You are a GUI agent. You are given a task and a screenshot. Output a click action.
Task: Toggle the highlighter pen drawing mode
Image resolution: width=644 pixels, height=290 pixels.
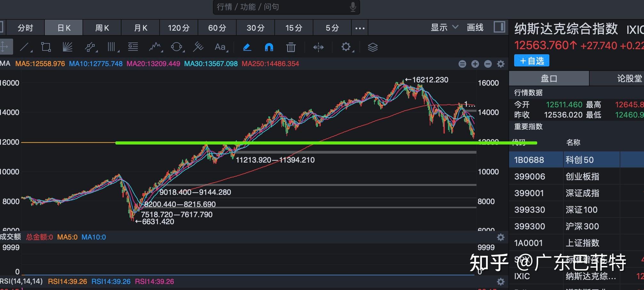click(247, 47)
